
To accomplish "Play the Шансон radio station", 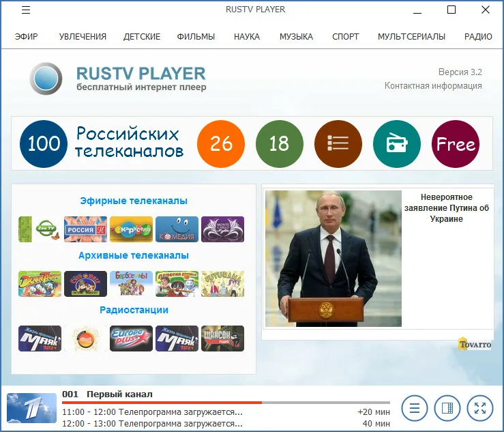I will [223, 339].
